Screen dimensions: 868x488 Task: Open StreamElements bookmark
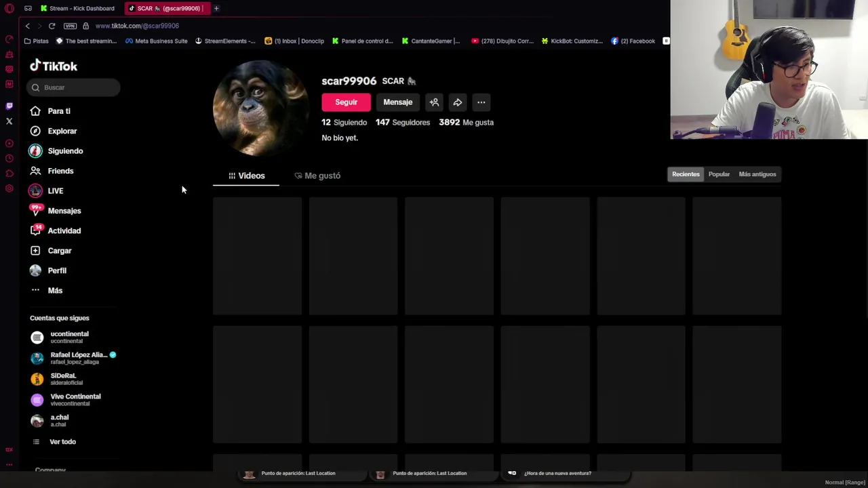(225, 41)
